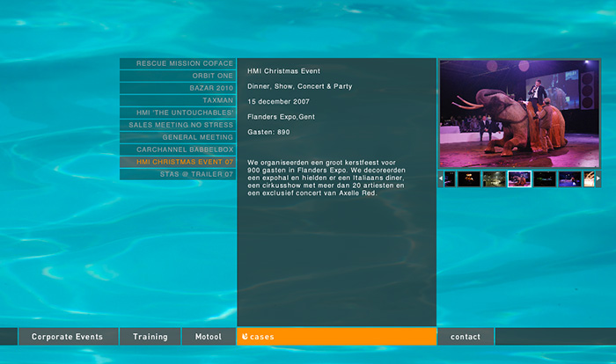The height and width of the screenshot is (364, 616).
Task: Open the Rescue Mission Coface case
Action: tap(178, 63)
